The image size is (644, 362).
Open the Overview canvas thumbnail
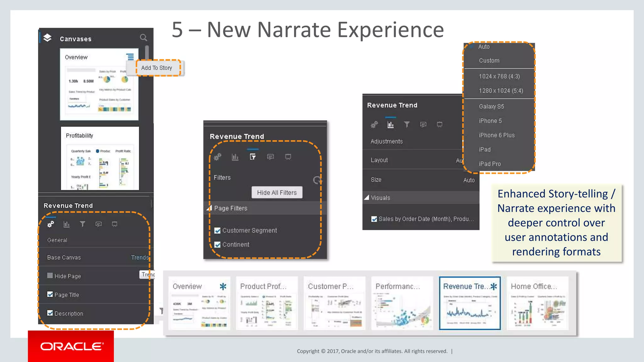(99, 84)
